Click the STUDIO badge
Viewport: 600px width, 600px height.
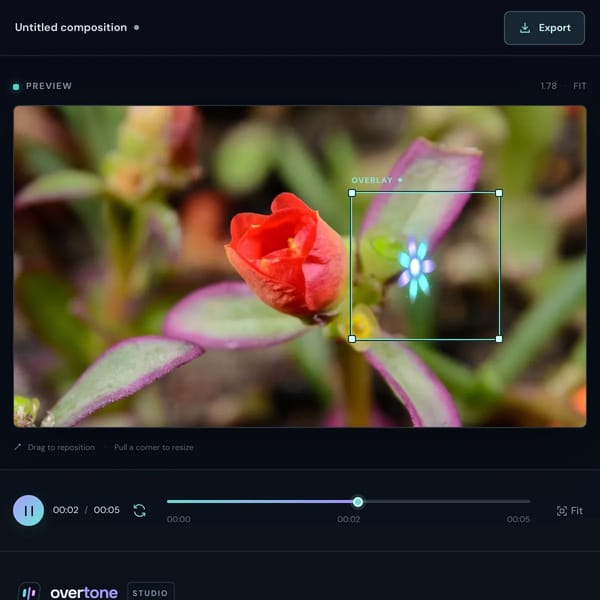(150, 592)
